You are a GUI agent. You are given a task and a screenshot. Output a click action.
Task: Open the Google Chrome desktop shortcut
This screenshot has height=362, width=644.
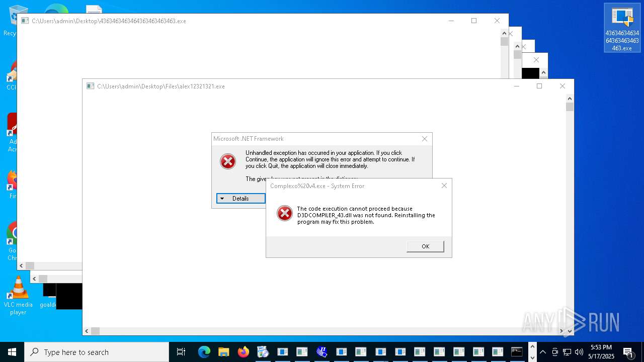(x=11, y=241)
